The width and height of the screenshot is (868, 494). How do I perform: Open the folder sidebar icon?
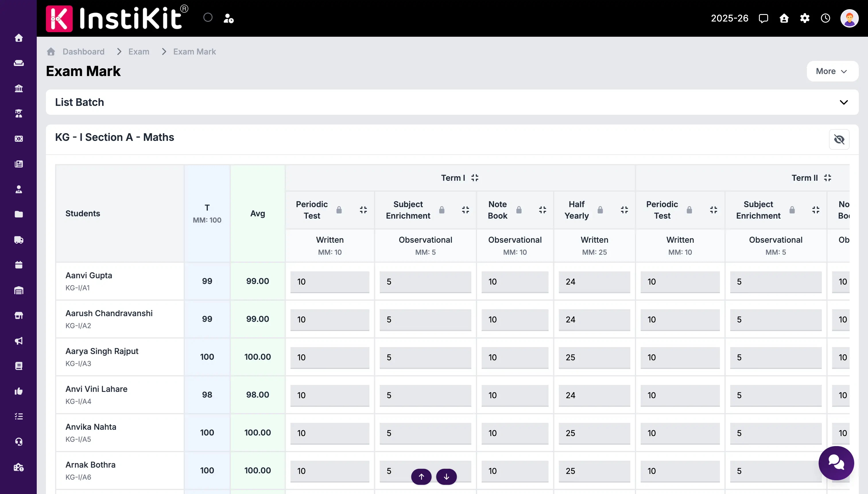coord(19,214)
